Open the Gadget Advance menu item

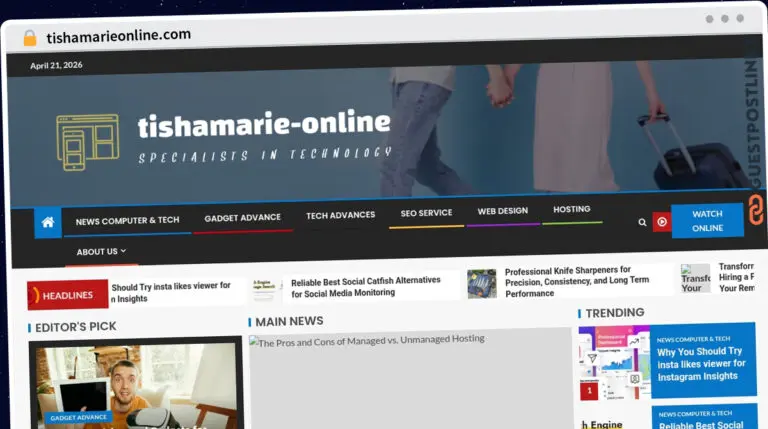[x=242, y=218]
